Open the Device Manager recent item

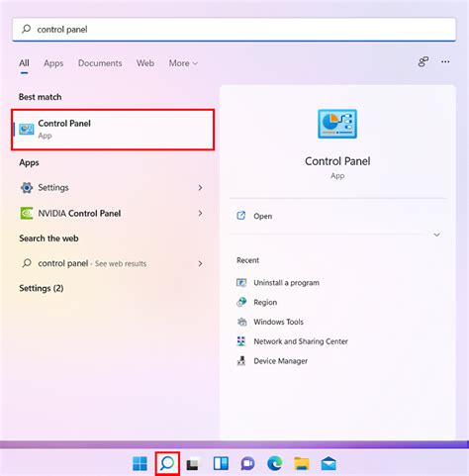tap(280, 361)
